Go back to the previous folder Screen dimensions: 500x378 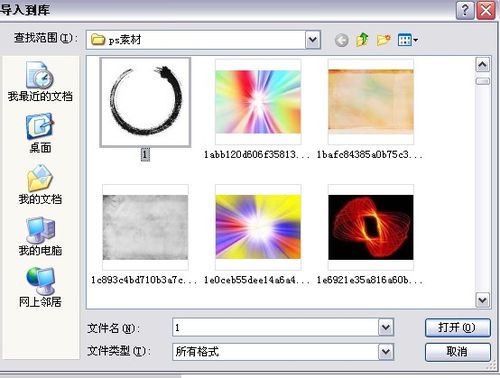pyautogui.click(x=341, y=40)
